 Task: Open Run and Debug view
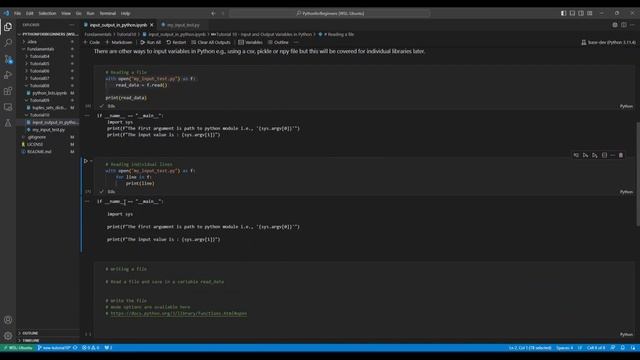[8, 75]
